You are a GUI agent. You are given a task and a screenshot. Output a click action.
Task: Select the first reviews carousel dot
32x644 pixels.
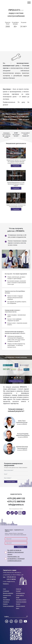click(12, 378)
